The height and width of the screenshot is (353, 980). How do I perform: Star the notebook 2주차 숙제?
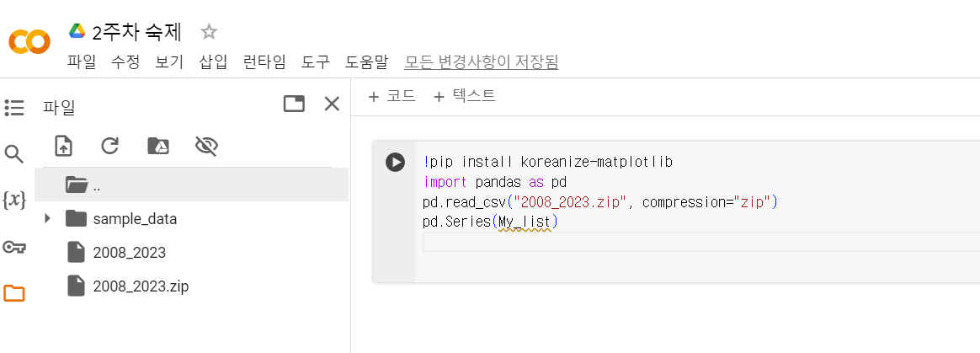208,31
